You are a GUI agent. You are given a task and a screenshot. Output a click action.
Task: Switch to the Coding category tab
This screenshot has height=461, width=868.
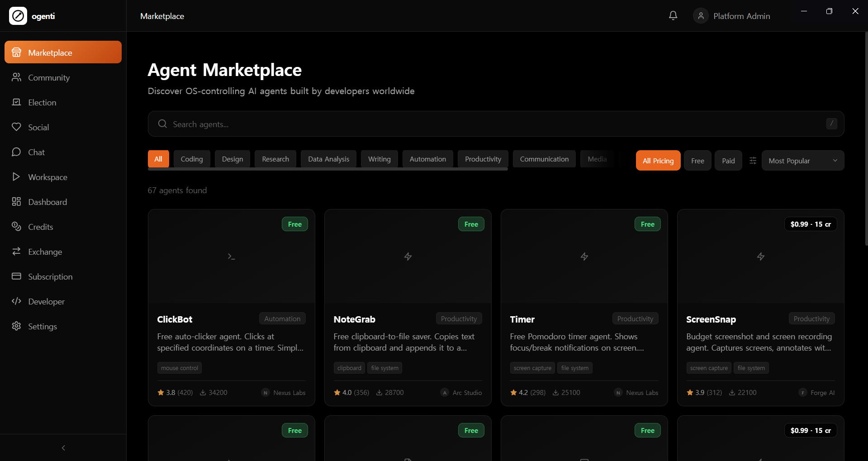coord(191,159)
